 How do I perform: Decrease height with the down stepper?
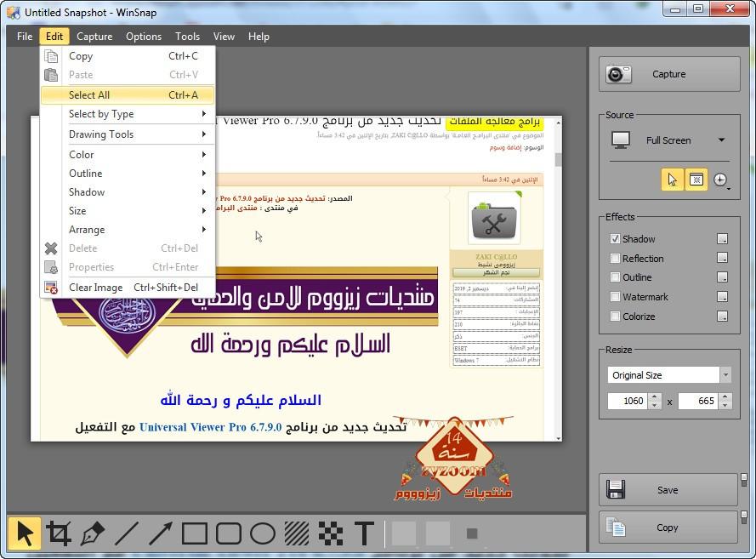tap(725, 405)
